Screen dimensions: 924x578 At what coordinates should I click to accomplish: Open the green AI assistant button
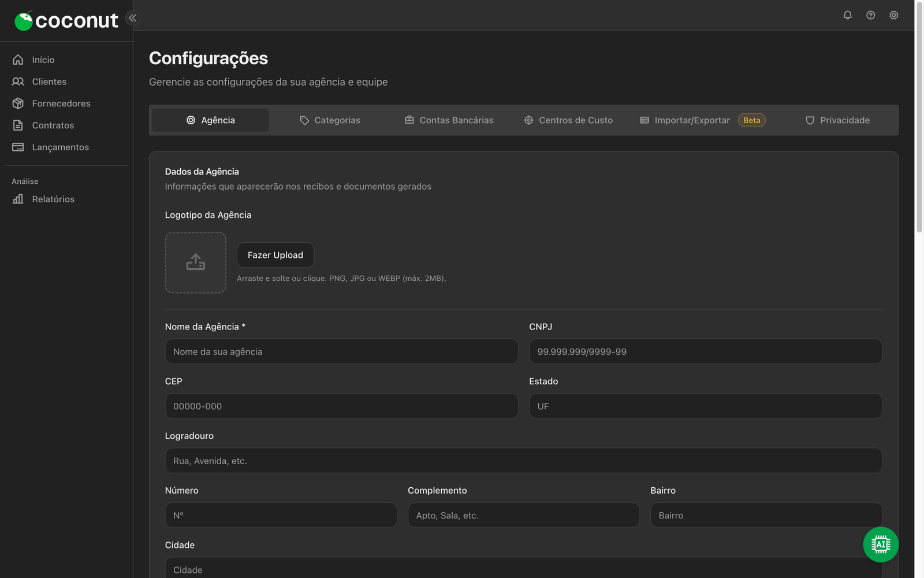(x=881, y=544)
